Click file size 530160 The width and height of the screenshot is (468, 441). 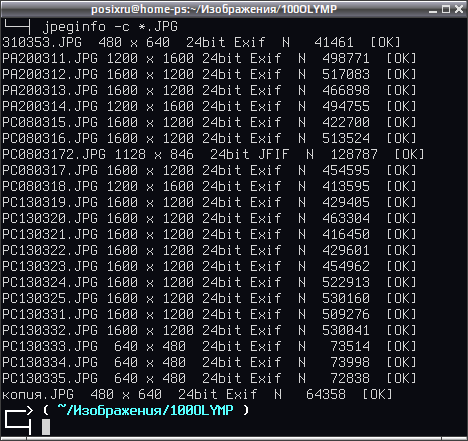click(x=346, y=298)
